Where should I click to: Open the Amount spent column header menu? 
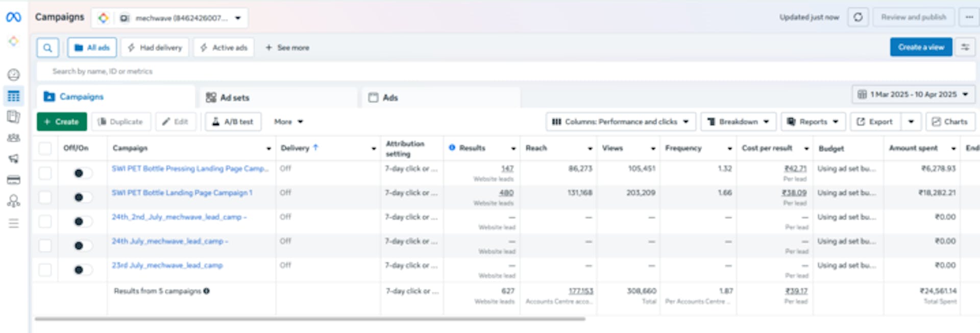coord(953,149)
